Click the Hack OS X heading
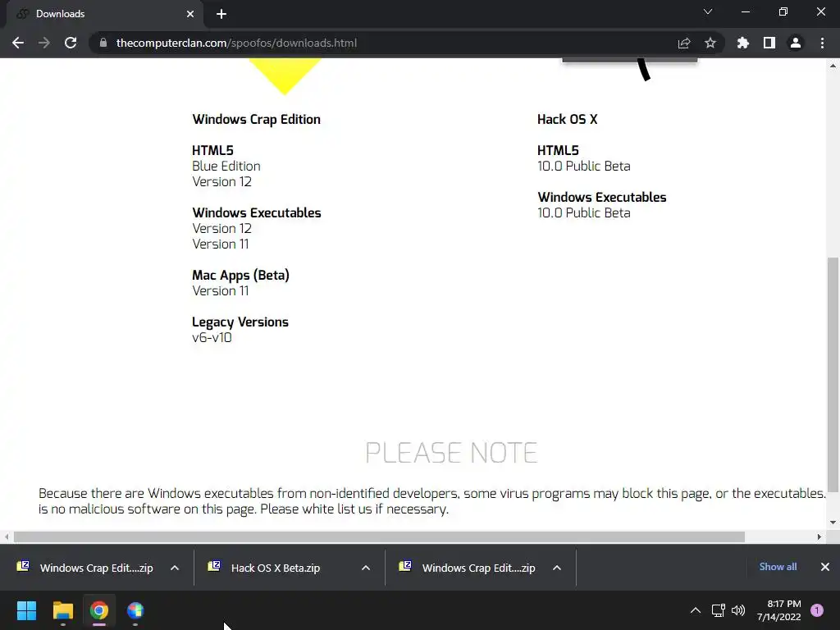 coord(568,120)
